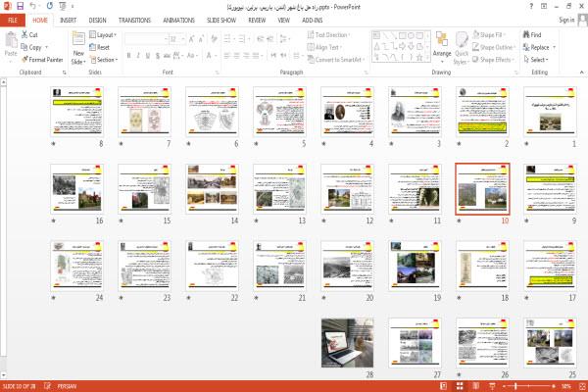Click the Redo icon in quick access toolbar
This screenshot has width=588, height=392.
(x=50, y=6)
